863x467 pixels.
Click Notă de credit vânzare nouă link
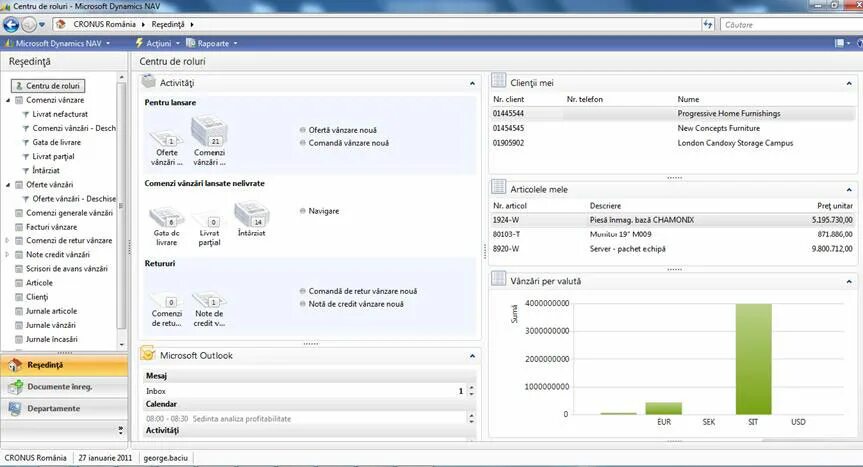tap(356, 304)
